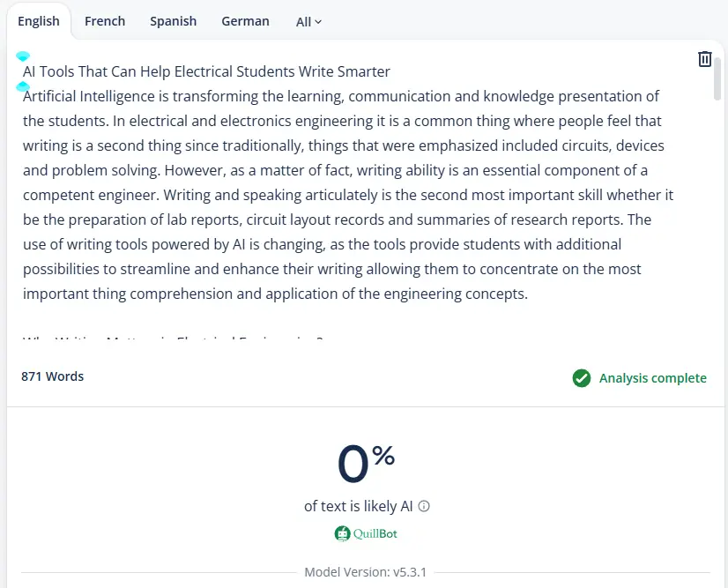Select the German language tab
The image size is (728, 588).
(245, 21)
